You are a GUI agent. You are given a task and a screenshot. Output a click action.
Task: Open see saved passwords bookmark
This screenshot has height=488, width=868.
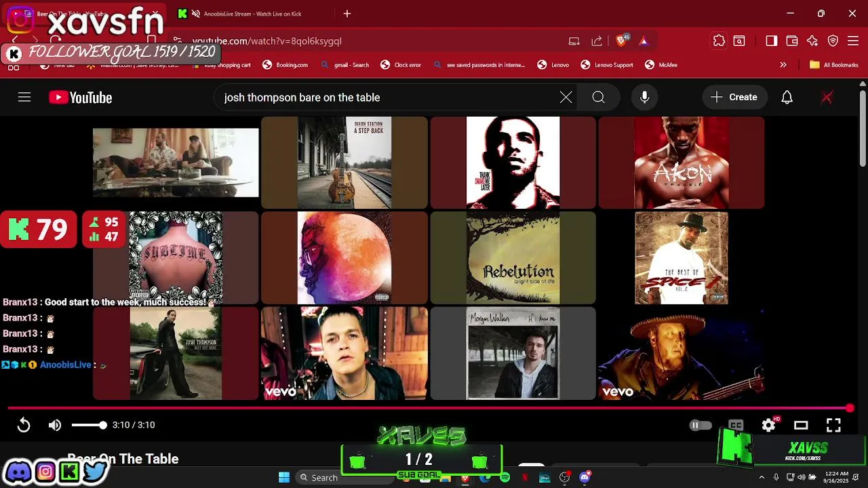point(479,65)
